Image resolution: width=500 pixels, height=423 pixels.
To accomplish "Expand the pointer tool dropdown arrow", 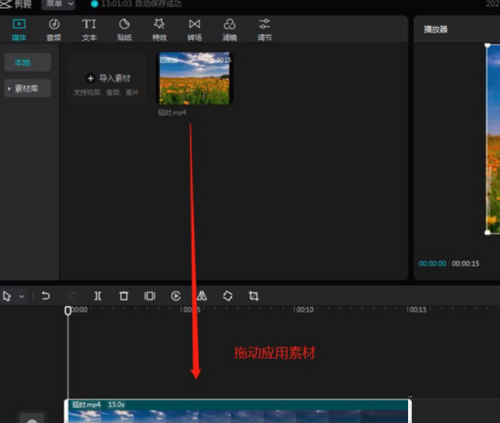I will coord(22,296).
